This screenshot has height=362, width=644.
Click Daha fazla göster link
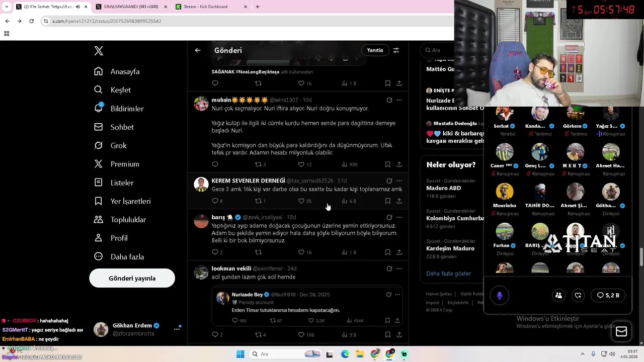coord(448,274)
